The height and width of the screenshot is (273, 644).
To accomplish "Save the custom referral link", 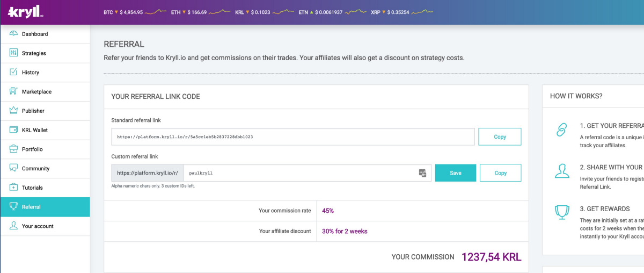I will point(456,173).
